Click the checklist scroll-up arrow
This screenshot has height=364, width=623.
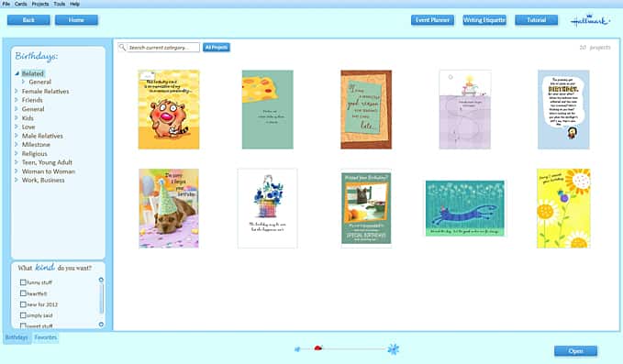click(101, 280)
